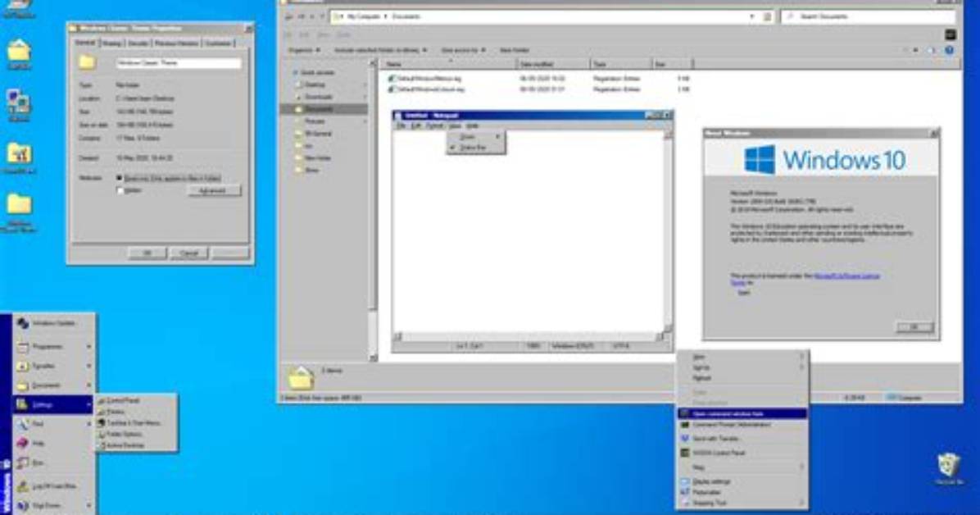The width and height of the screenshot is (980, 515).
Task: Switch to the General tab in Properties
Action: click(x=85, y=43)
